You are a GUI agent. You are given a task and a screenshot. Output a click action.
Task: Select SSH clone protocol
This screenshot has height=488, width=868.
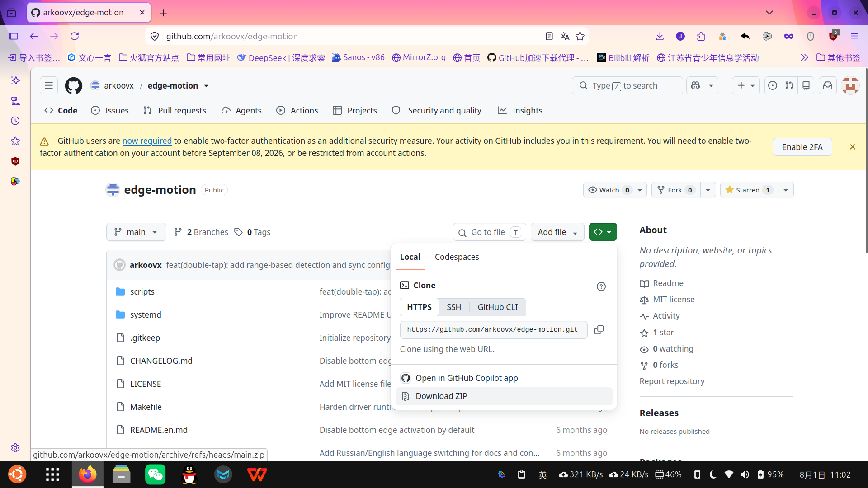pyautogui.click(x=454, y=307)
